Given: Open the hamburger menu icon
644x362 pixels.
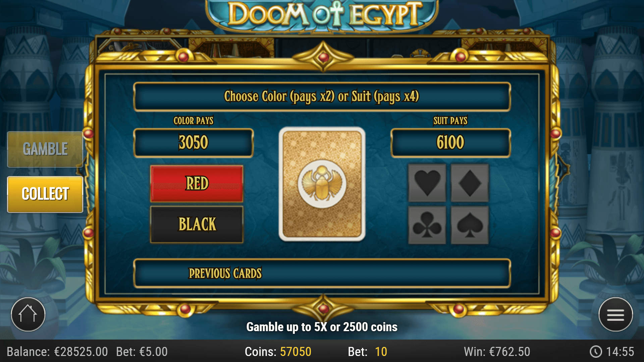Looking at the screenshot, I should click(615, 314).
